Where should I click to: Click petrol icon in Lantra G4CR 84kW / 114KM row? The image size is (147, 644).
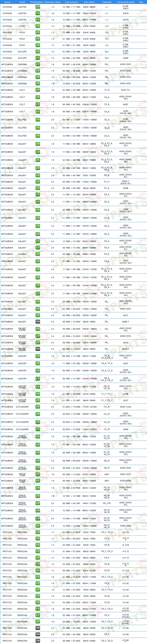[x=38, y=20]
